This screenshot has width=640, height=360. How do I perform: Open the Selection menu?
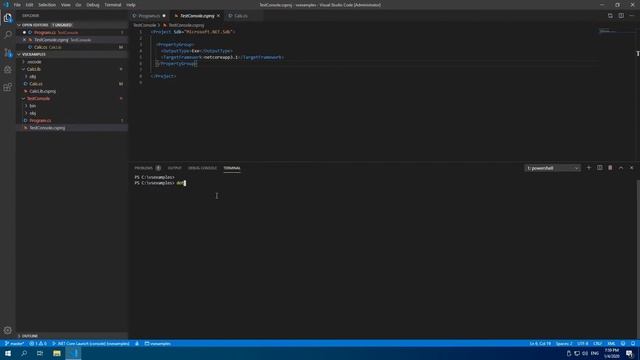click(x=47, y=5)
